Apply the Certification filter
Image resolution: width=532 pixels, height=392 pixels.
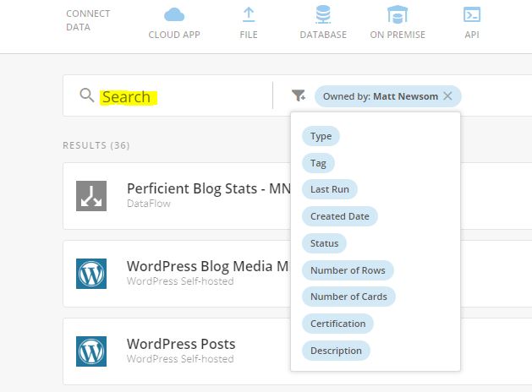tap(337, 324)
